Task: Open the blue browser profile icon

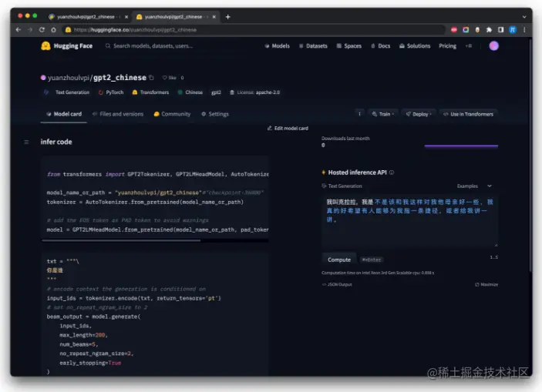Action: pyautogui.click(x=513, y=30)
